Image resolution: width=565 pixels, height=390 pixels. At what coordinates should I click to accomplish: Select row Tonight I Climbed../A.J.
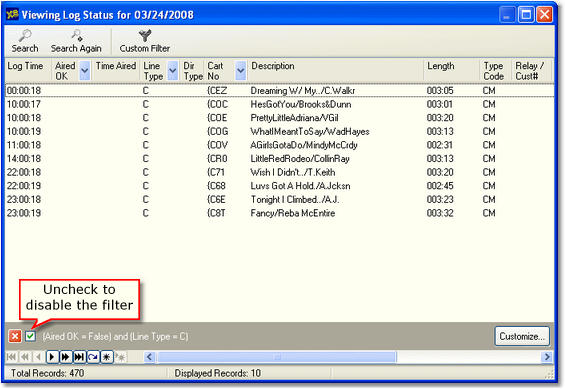(x=280, y=200)
